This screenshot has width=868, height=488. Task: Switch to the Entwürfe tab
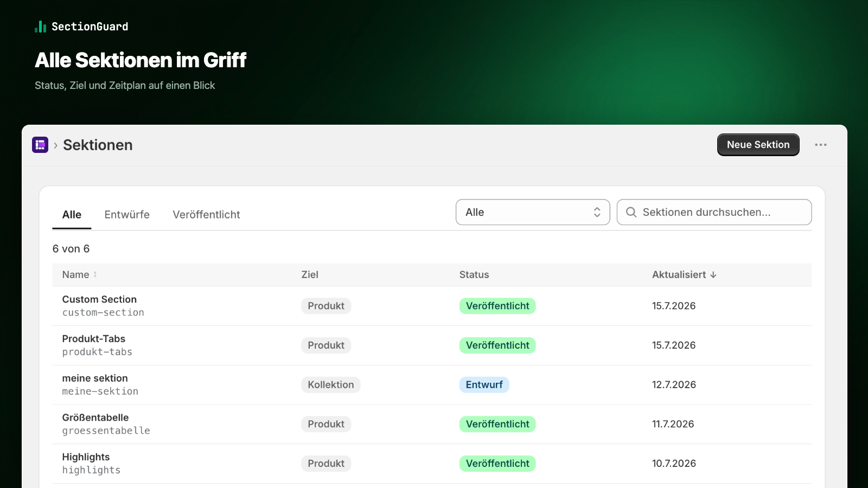(x=127, y=215)
